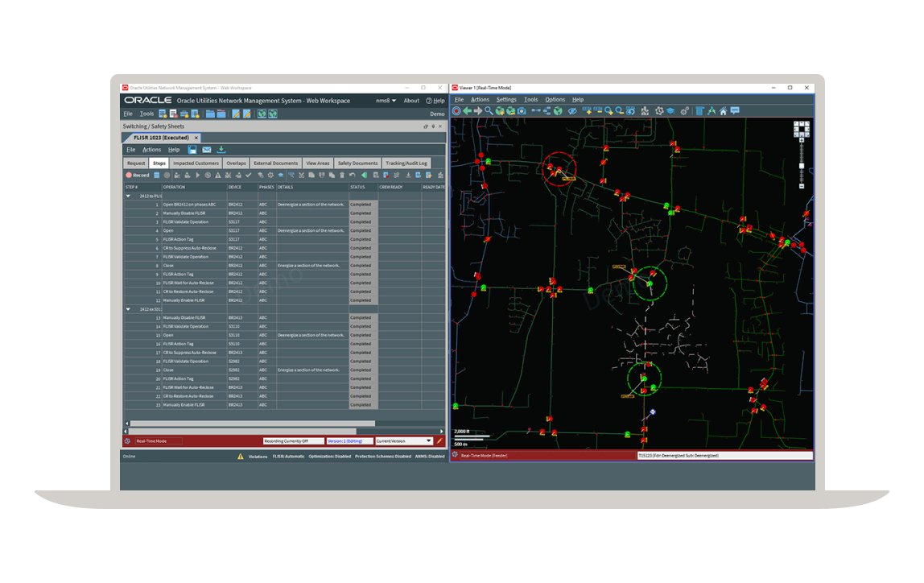Click the violations warning icon in status bar
Image resolution: width=924 pixels, height=583 pixels.
pos(241,457)
